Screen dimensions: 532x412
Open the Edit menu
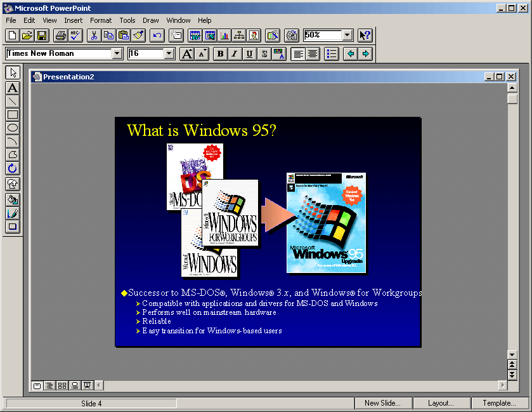click(x=29, y=20)
